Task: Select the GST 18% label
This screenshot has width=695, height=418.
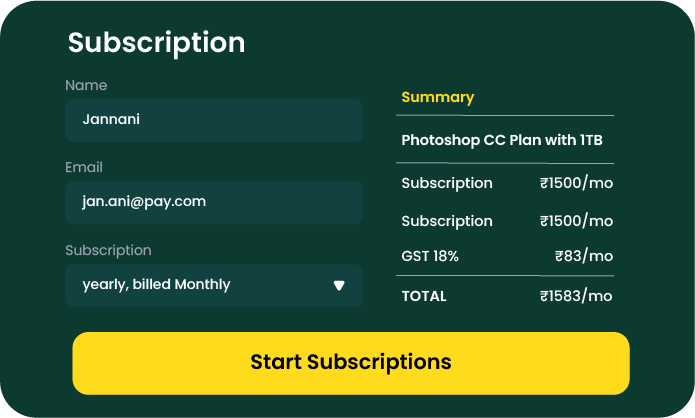Action: pos(430,256)
